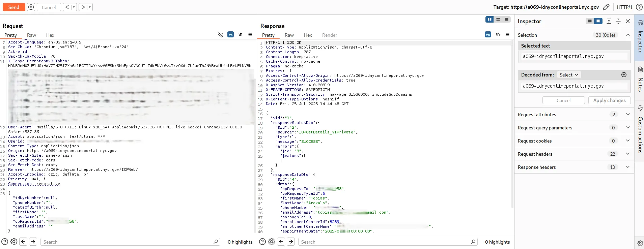The width and height of the screenshot is (644, 249).
Task: Switch Request view to Hex tab
Action: point(50,35)
